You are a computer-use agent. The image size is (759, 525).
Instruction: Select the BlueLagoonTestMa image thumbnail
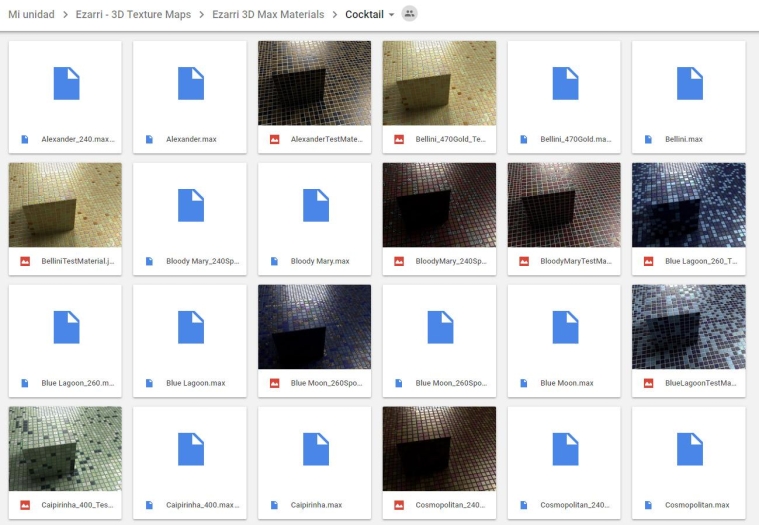[689, 327]
